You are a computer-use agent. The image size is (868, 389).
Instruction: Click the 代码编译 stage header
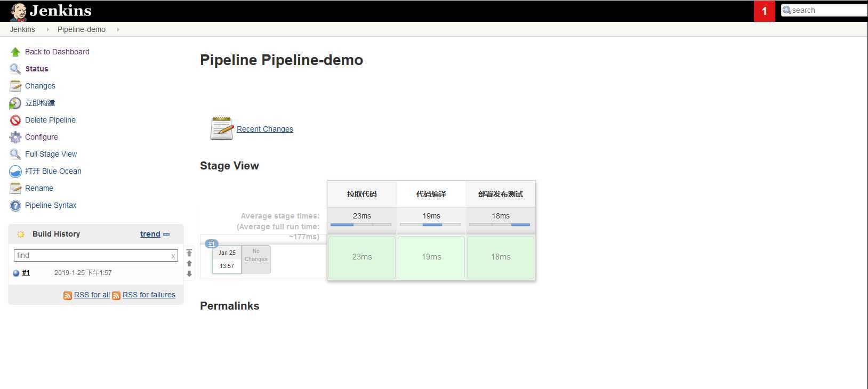pos(431,194)
